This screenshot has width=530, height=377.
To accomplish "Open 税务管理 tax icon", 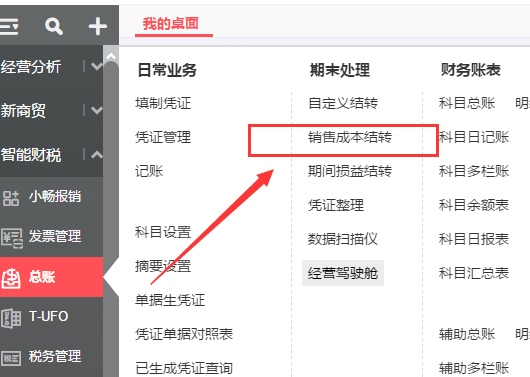I will coord(11,358).
